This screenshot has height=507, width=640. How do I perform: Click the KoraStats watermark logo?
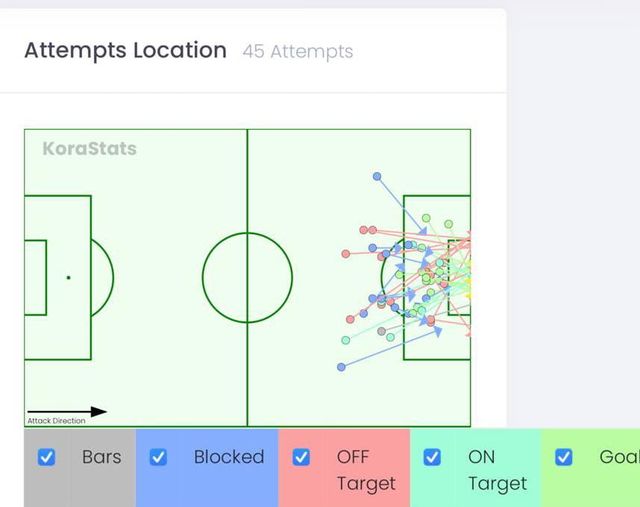(x=89, y=149)
